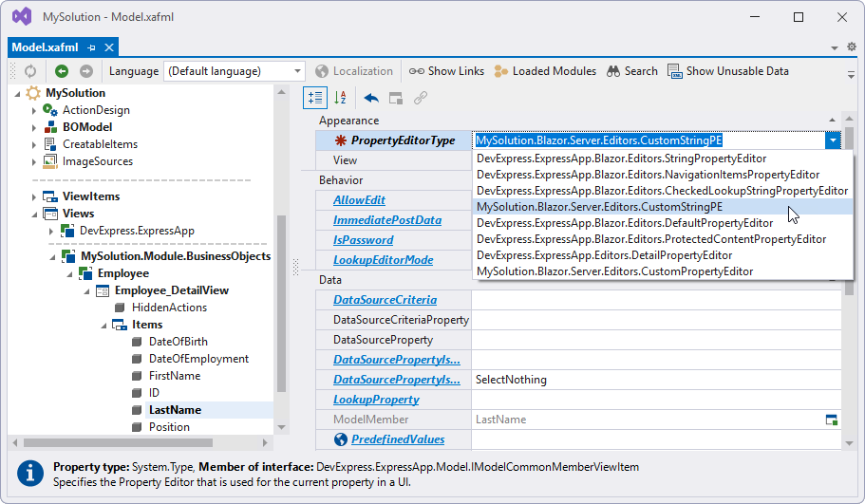Screen dimensions: 865x504
Task: Click the ImmediatePostData property link
Action: point(387,220)
